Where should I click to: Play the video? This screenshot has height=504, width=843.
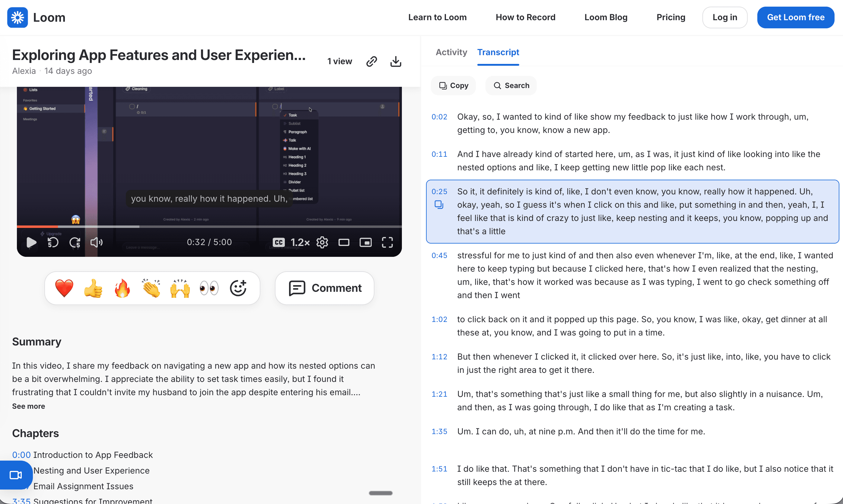point(31,242)
